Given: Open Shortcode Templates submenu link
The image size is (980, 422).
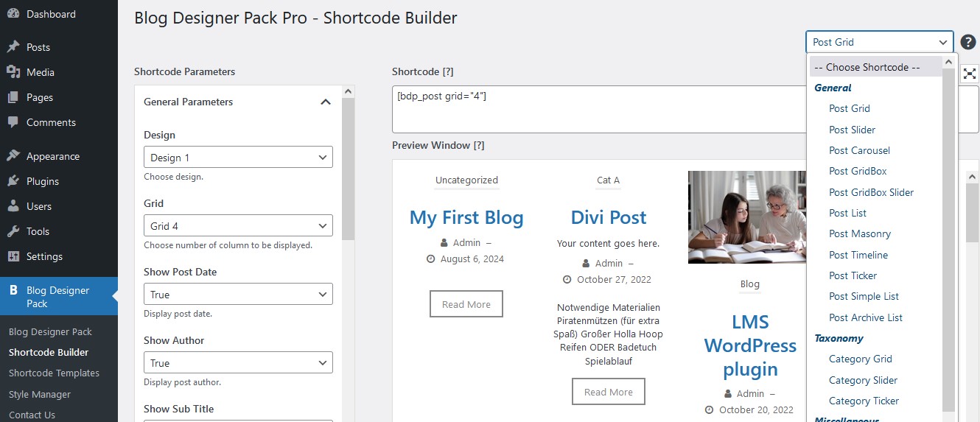Looking at the screenshot, I should (x=54, y=373).
